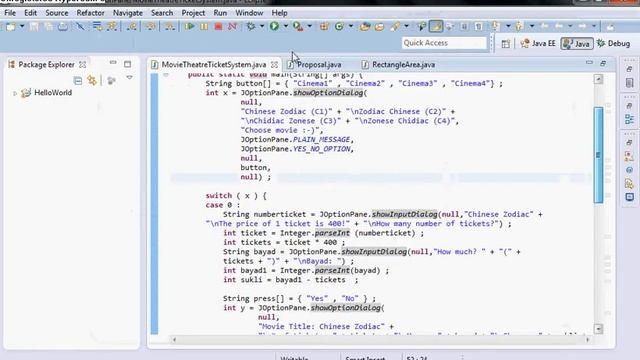Switch to the Debug perspective
Image resolution: width=640 pixels, height=360 pixels.
(x=613, y=43)
